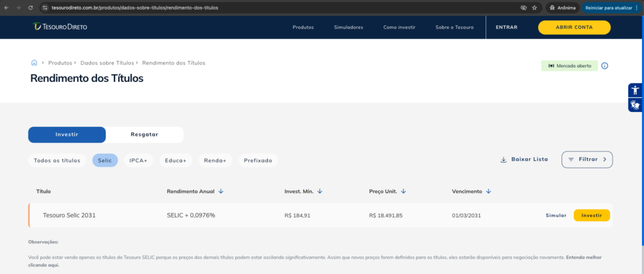The width and height of the screenshot is (644, 274).
Task: Open market info circle icon
Action: coord(604,65)
